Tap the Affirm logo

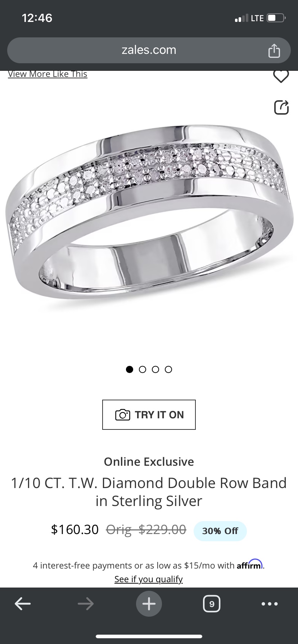pyautogui.click(x=250, y=564)
